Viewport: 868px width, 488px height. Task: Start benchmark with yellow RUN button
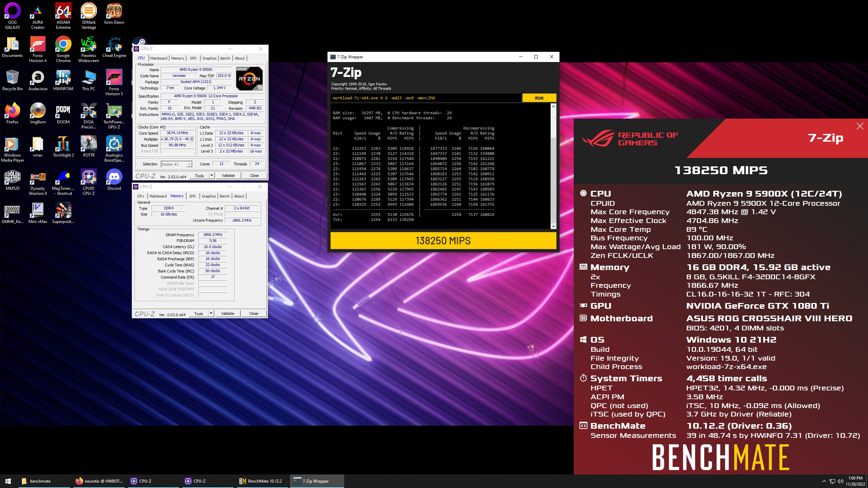pyautogui.click(x=539, y=98)
